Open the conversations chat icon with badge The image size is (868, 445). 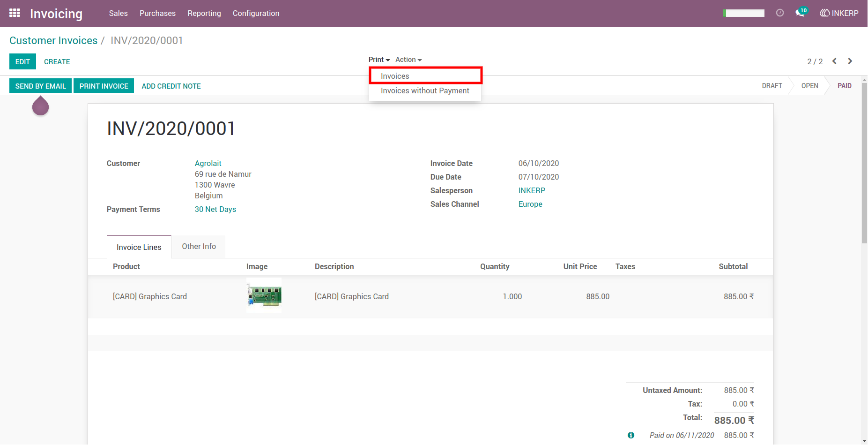pos(801,12)
